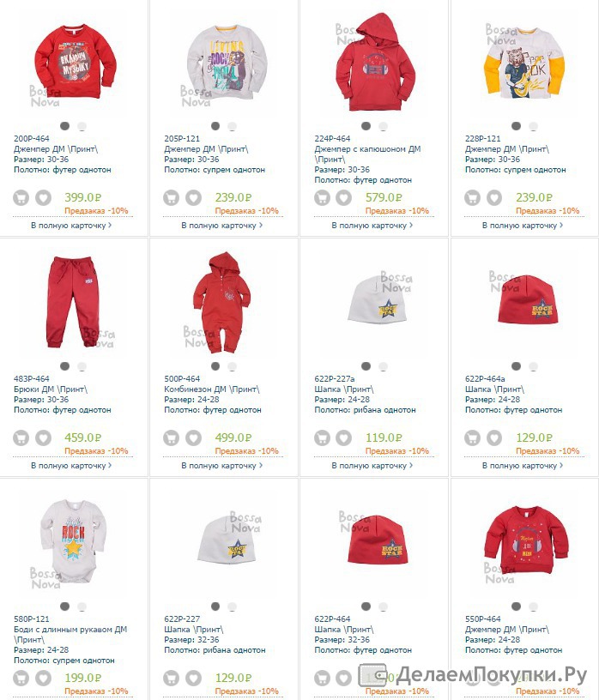Favorite the 622Р-227 grey hat
This screenshot has height=700, width=599.
(x=193, y=678)
